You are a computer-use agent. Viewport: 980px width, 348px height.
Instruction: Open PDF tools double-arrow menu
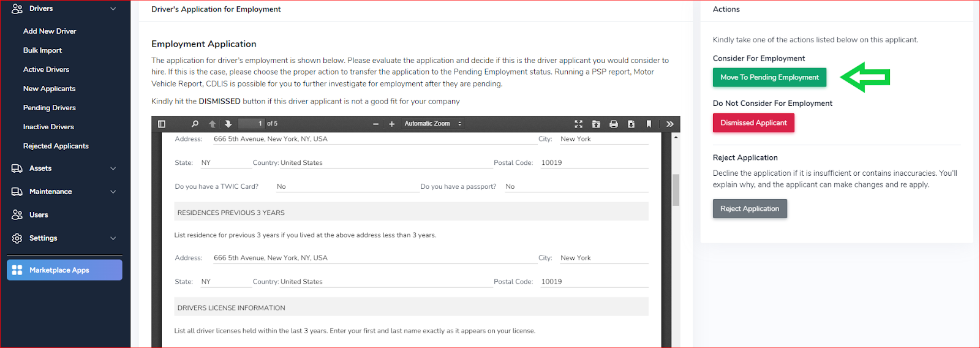coord(670,124)
